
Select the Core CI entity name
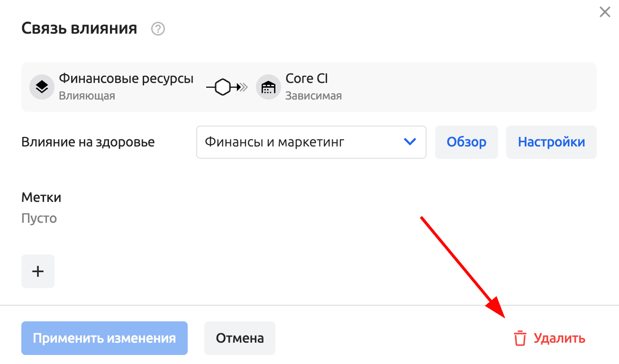click(307, 79)
